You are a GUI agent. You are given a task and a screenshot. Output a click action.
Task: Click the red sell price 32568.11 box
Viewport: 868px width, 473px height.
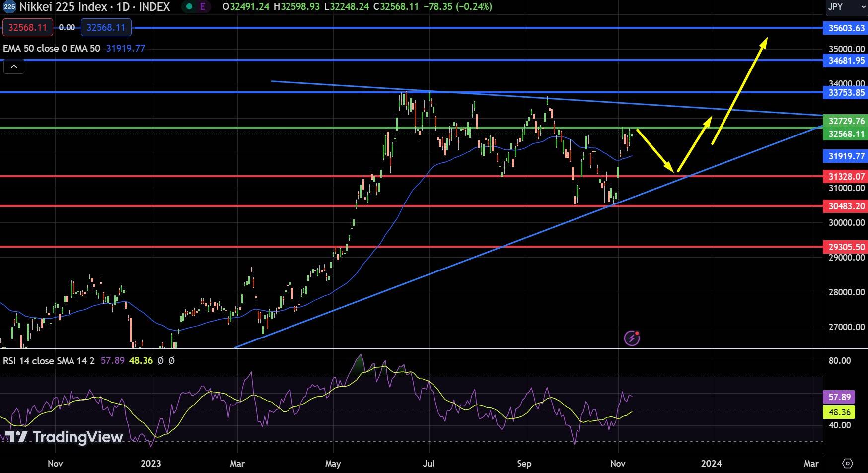coord(28,27)
